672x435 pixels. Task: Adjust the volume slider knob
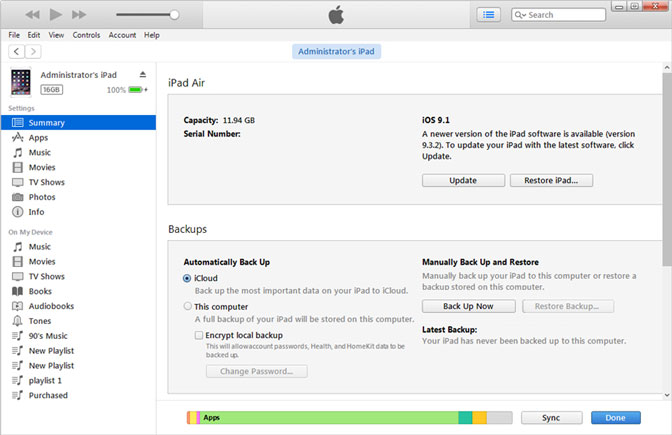174,15
